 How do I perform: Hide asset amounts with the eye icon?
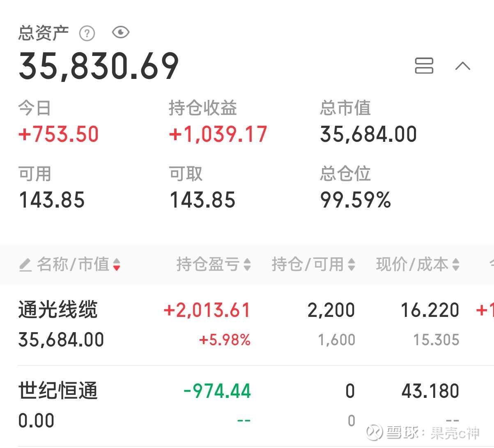121,32
